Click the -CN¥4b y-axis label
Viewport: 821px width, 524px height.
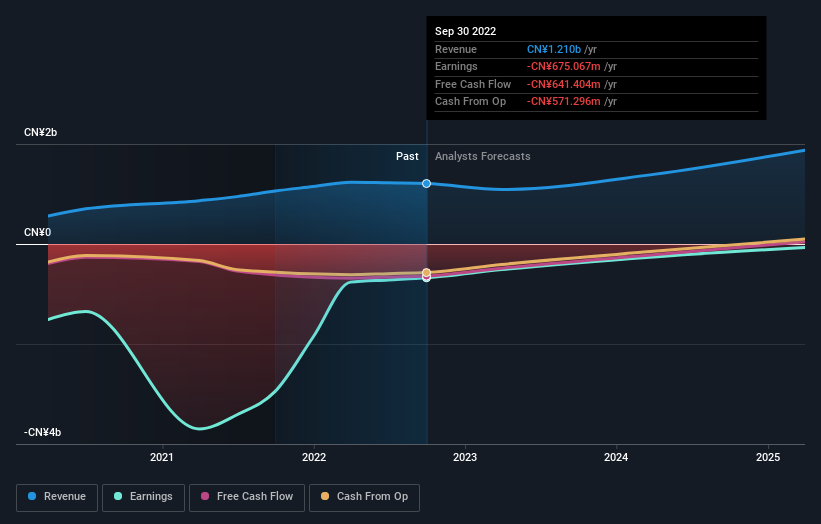(x=42, y=432)
